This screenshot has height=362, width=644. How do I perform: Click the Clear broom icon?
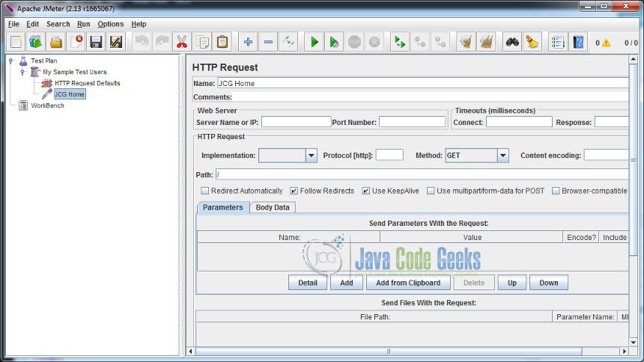pyautogui.click(x=466, y=42)
